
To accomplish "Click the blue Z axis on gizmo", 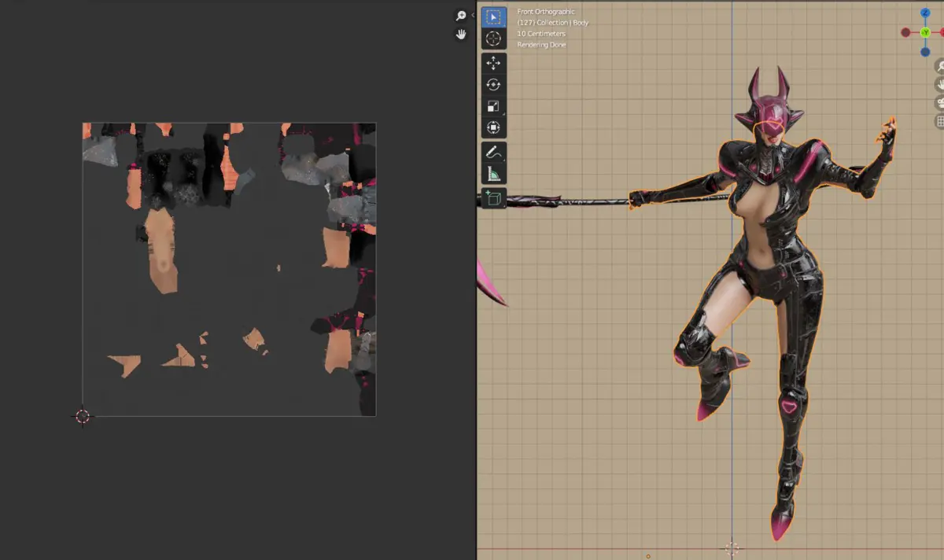I will [x=925, y=13].
